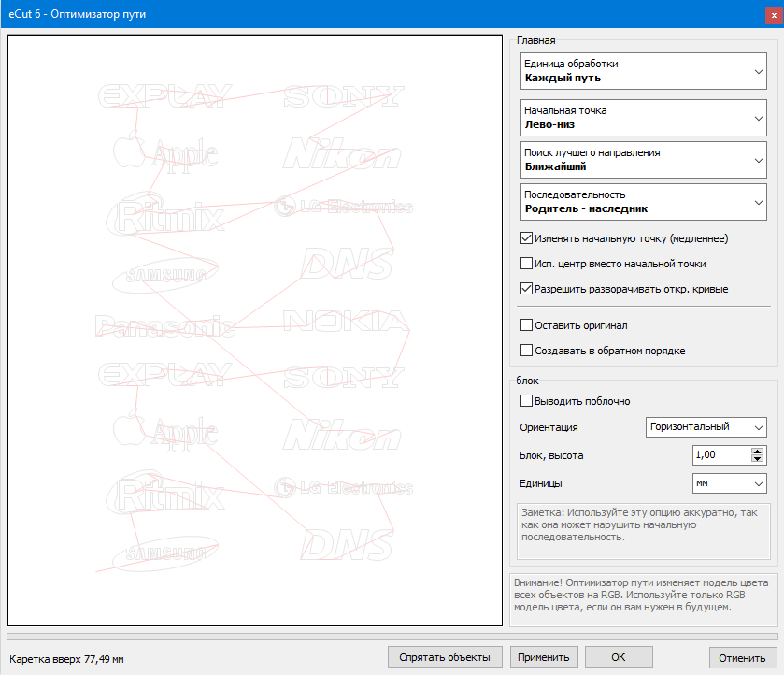Click the Ориентация label
Image resolution: width=784 pixels, height=675 pixels.
point(549,427)
